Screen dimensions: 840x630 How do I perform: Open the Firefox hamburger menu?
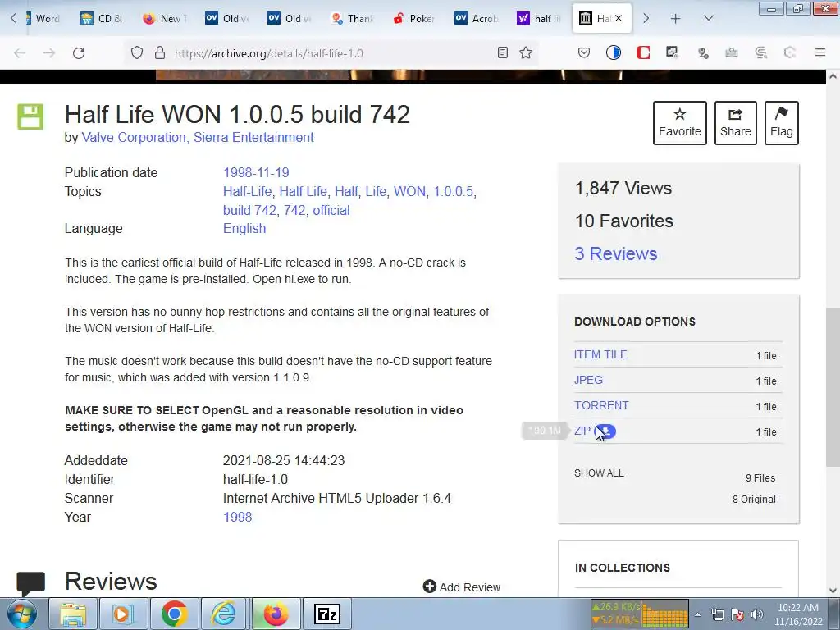tap(820, 52)
